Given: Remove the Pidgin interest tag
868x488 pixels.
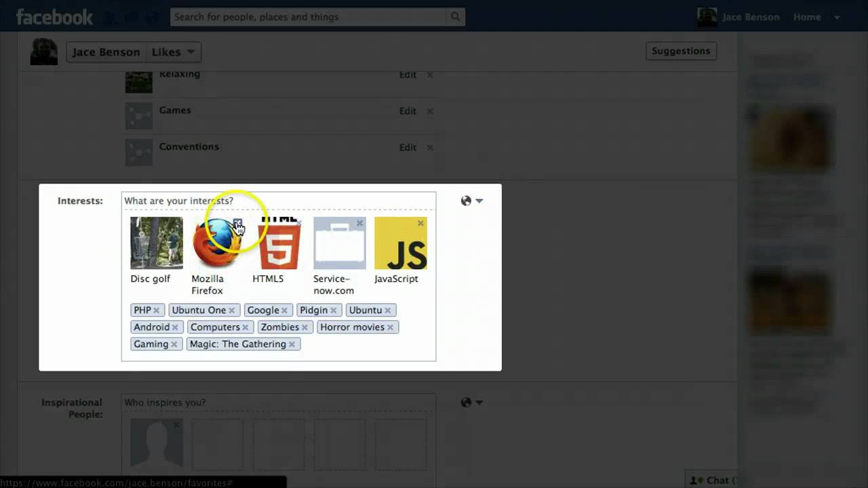Looking at the screenshot, I should tap(333, 310).
